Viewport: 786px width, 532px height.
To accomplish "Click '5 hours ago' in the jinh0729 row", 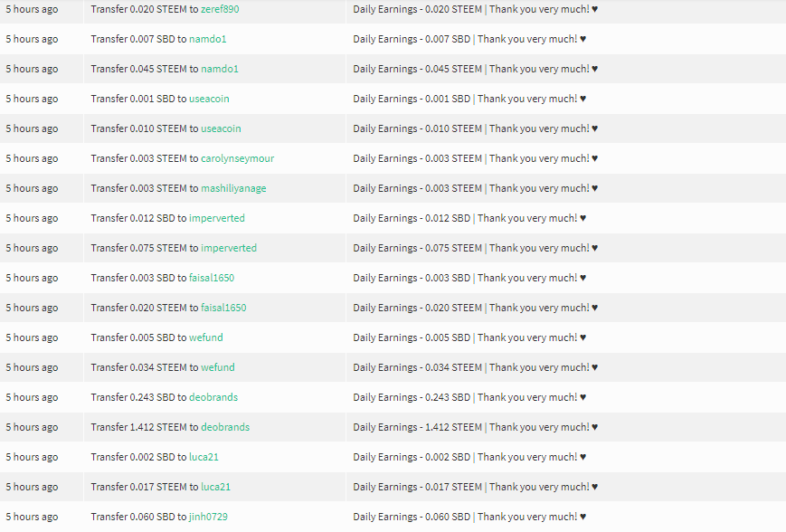I will click(32, 517).
